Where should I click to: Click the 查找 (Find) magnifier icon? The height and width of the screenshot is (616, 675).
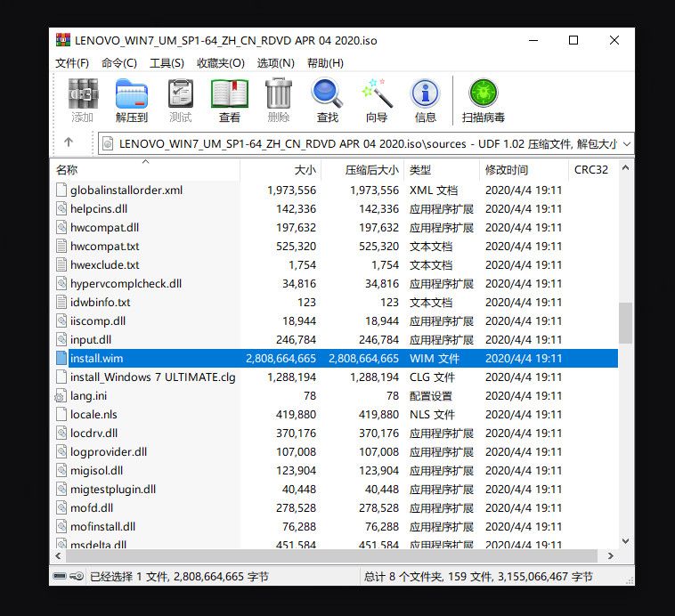pyautogui.click(x=327, y=93)
